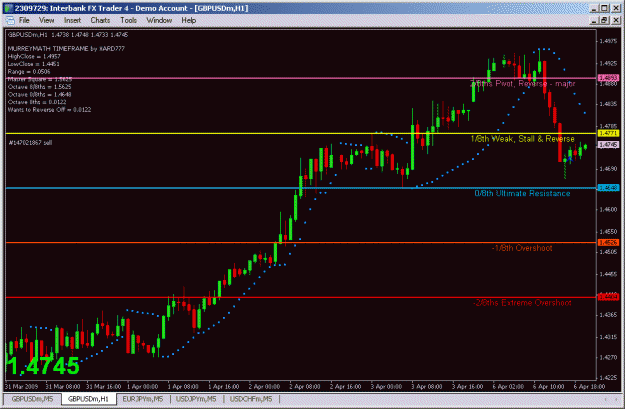Click the '3 Apr 08:00' time axis label
Image resolution: width=625 pixels, height=409 pixels.
point(427,386)
